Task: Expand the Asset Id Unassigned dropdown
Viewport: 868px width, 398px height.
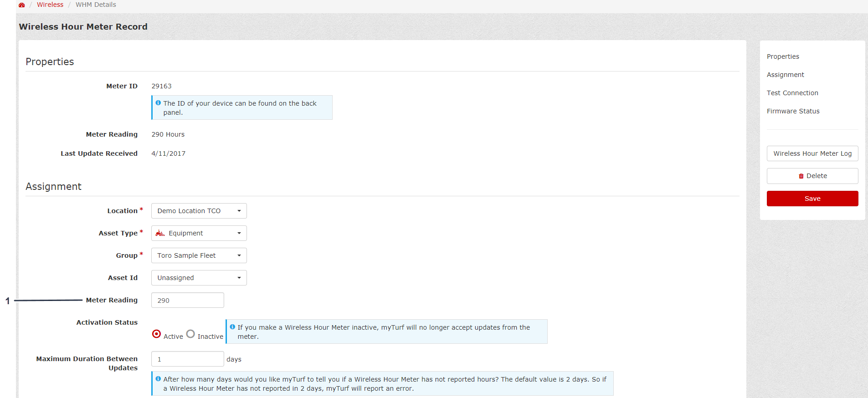Action: click(x=199, y=278)
